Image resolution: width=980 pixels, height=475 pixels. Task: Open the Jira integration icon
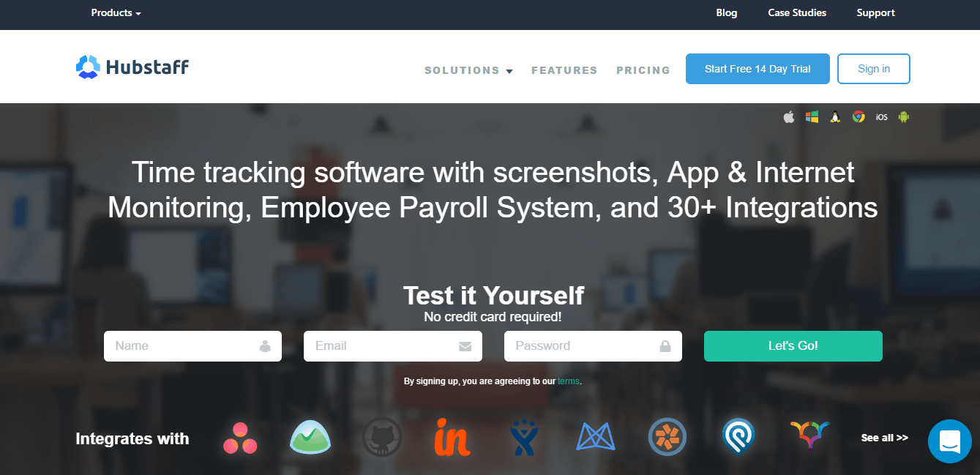(525, 438)
